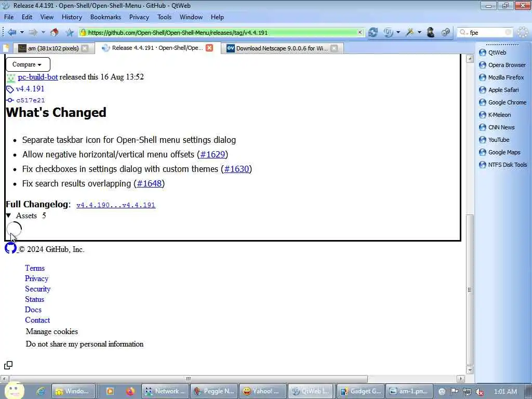Open the Security footer link

[x=37, y=289]
